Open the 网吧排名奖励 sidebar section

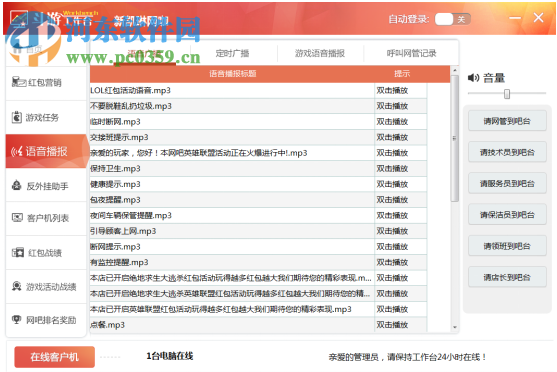46,320
